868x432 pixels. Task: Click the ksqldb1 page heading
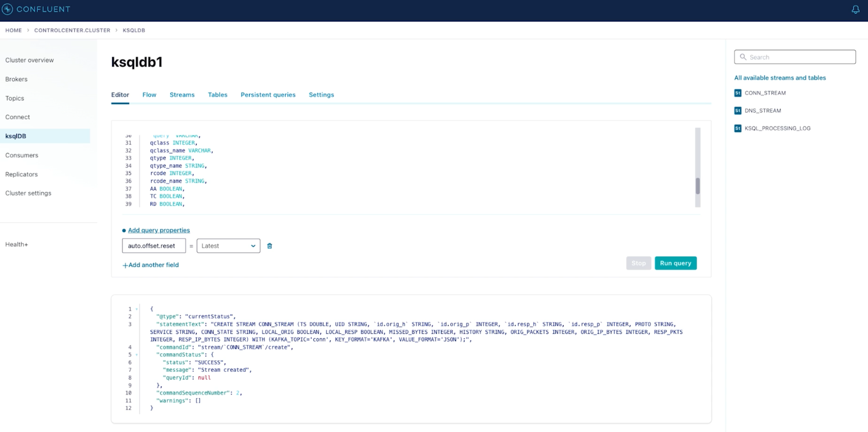pyautogui.click(x=136, y=62)
